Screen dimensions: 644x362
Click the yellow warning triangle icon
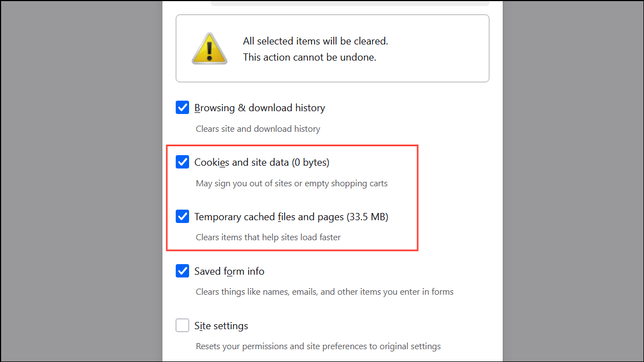click(209, 48)
